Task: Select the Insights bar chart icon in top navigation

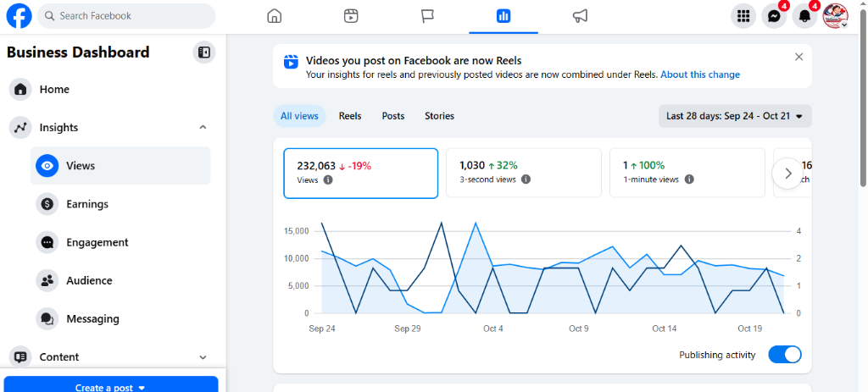Action: 504,16
